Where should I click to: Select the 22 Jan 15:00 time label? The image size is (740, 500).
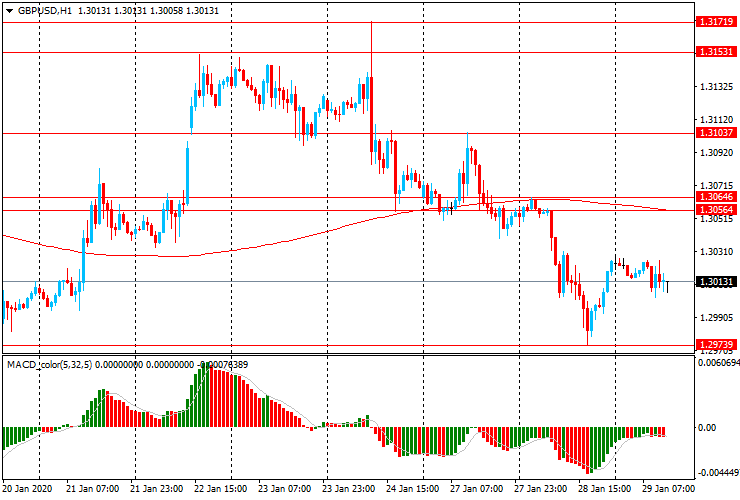[x=220, y=489]
